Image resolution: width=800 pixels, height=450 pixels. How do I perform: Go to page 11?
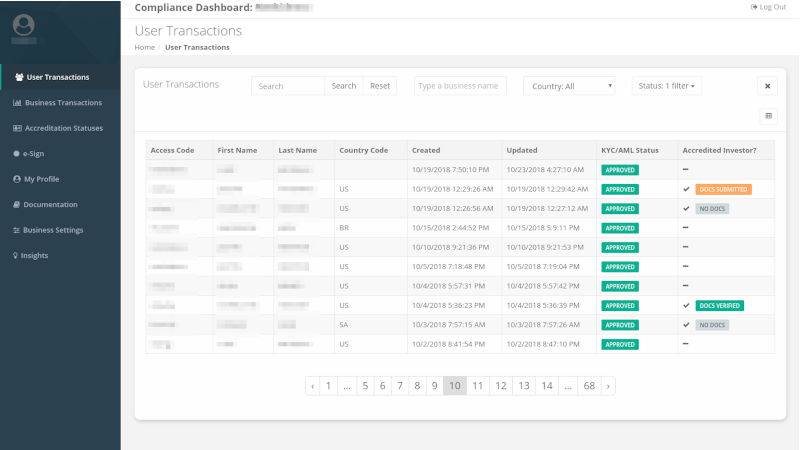click(x=478, y=386)
